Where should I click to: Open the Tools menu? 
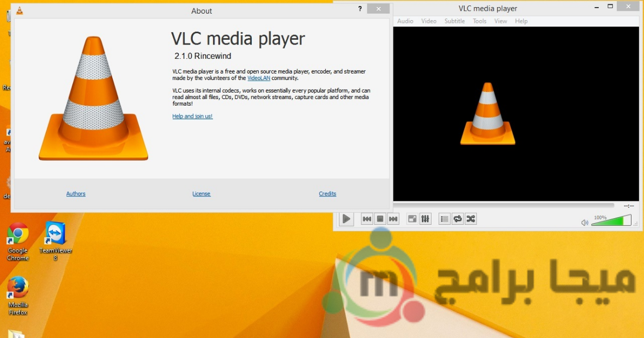[x=479, y=21]
